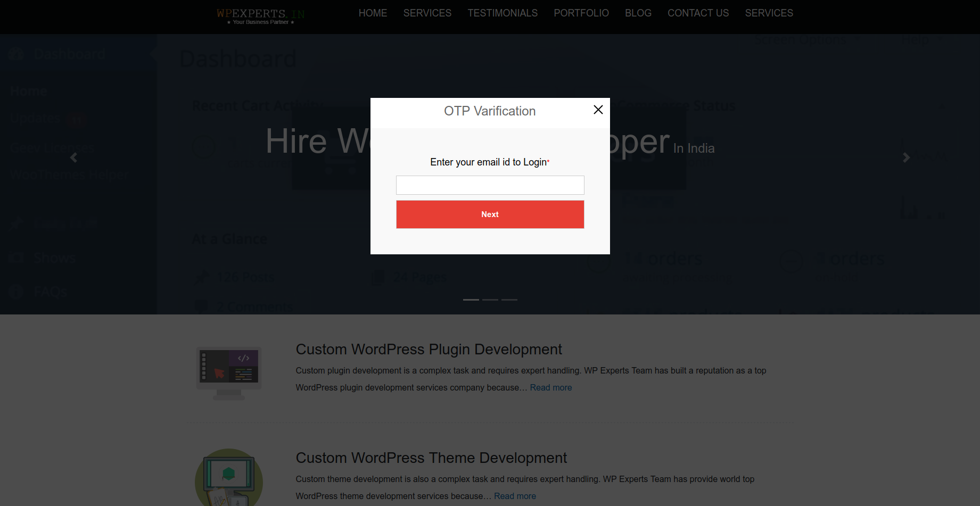Click Read more under Theme Development
The width and height of the screenshot is (980, 506).
pyautogui.click(x=515, y=496)
